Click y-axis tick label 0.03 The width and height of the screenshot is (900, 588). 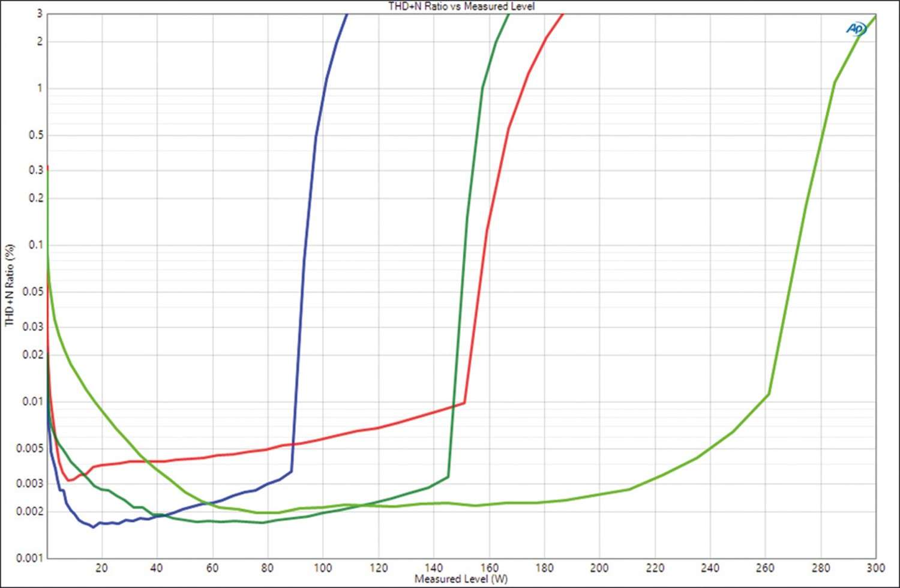[x=32, y=327]
